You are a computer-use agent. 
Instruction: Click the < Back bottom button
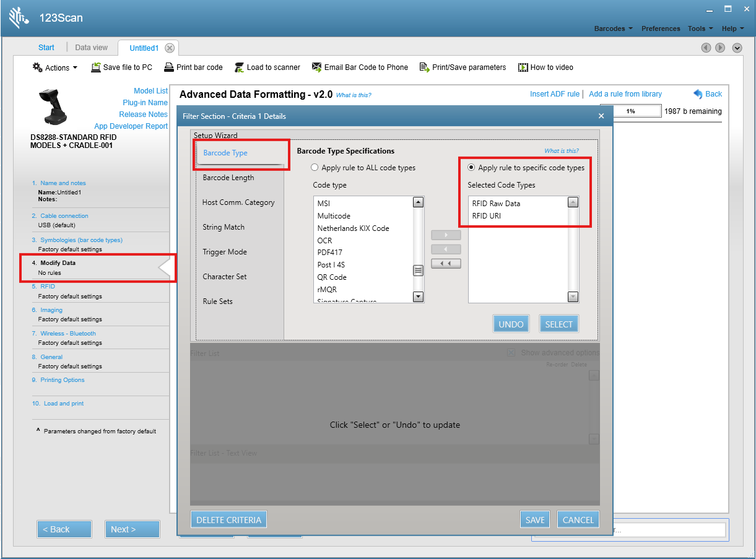(64, 529)
